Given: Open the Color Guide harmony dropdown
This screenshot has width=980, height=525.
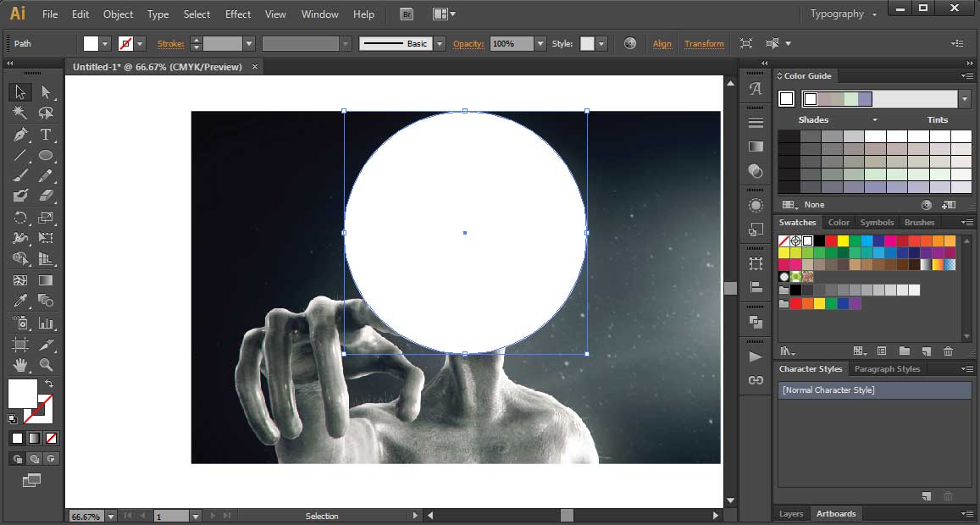Looking at the screenshot, I should pyautogui.click(x=964, y=98).
